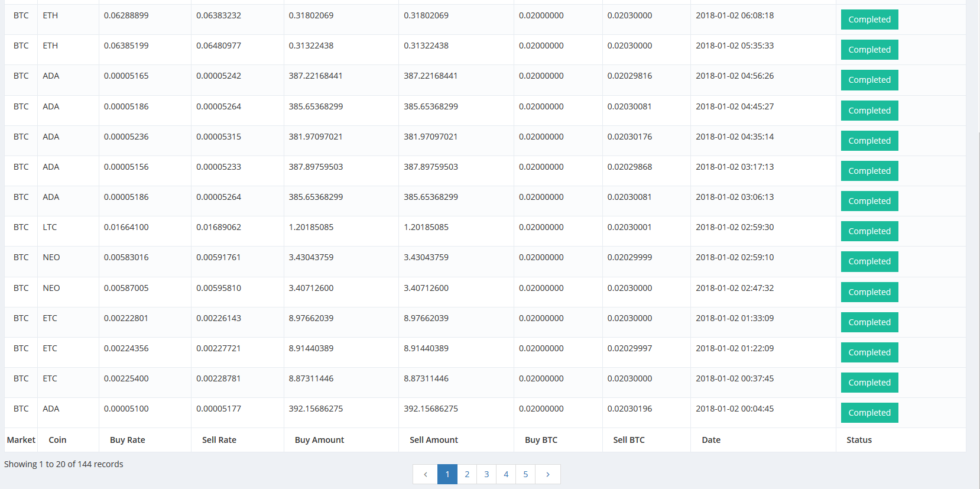Click Completed badge on 01:22:09 ETC row

(869, 352)
